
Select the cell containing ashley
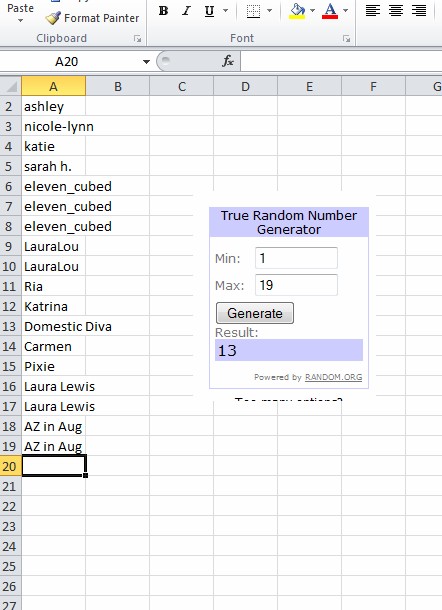pos(53,106)
